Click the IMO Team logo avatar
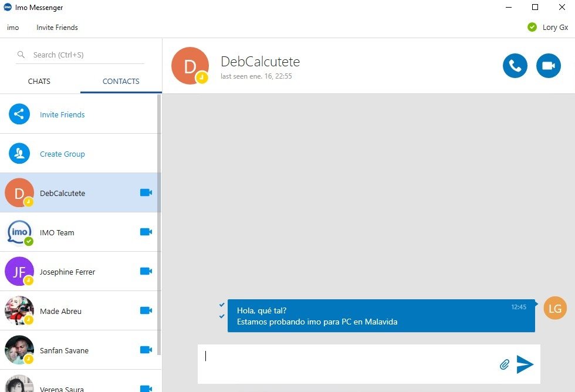Viewport: 575px width, 392px height. tap(19, 232)
